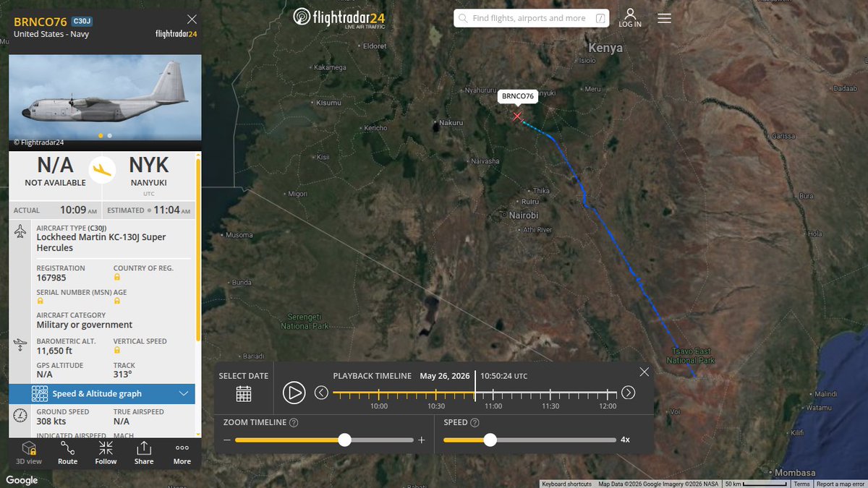The image size is (868, 488).
Task: Adjust the Zoom Timeline slider handle
Action: click(x=344, y=440)
